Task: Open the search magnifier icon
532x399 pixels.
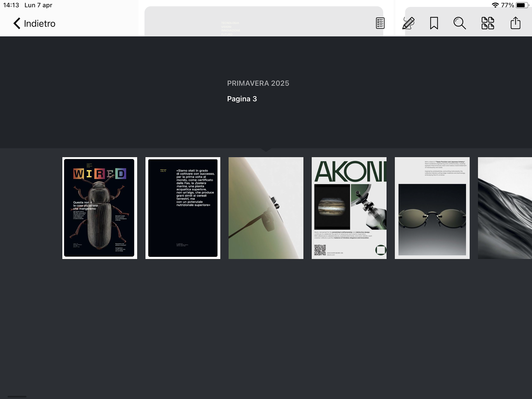Action: point(459,23)
